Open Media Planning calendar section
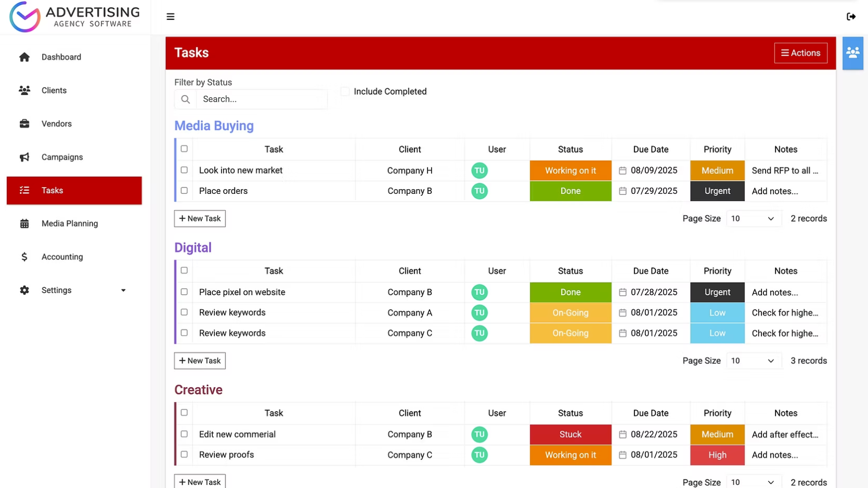The width and height of the screenshot is (868, 488). click(24, 223)
